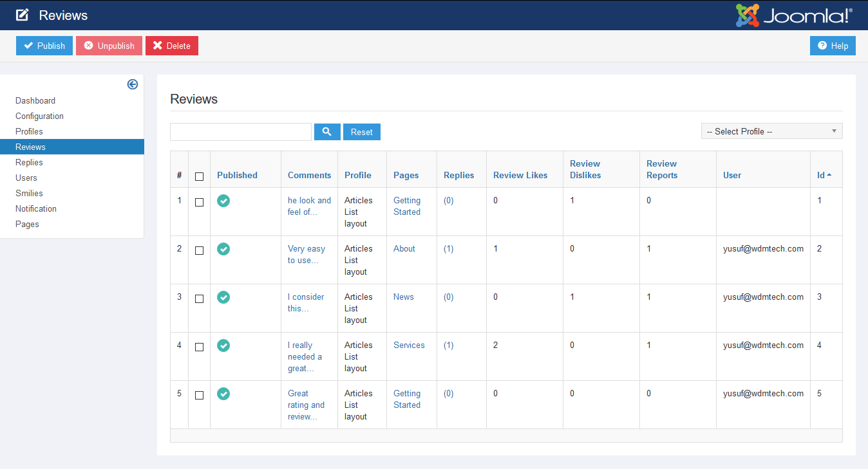The width and height of the screenshot is (868, 469).
Task: Open the Select Profile dropdown
Action: click(x=771, y=131)
